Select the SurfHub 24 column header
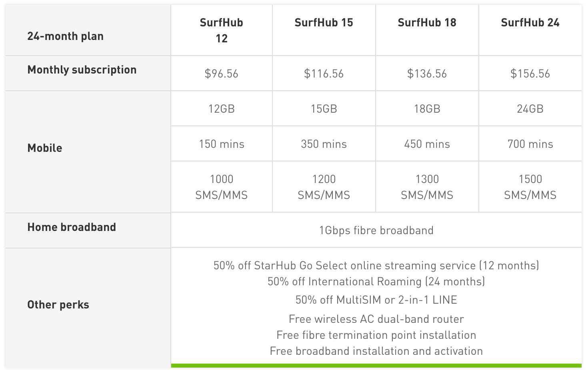Viewport: 588px width, 370px height. click(x=530, y=22)
